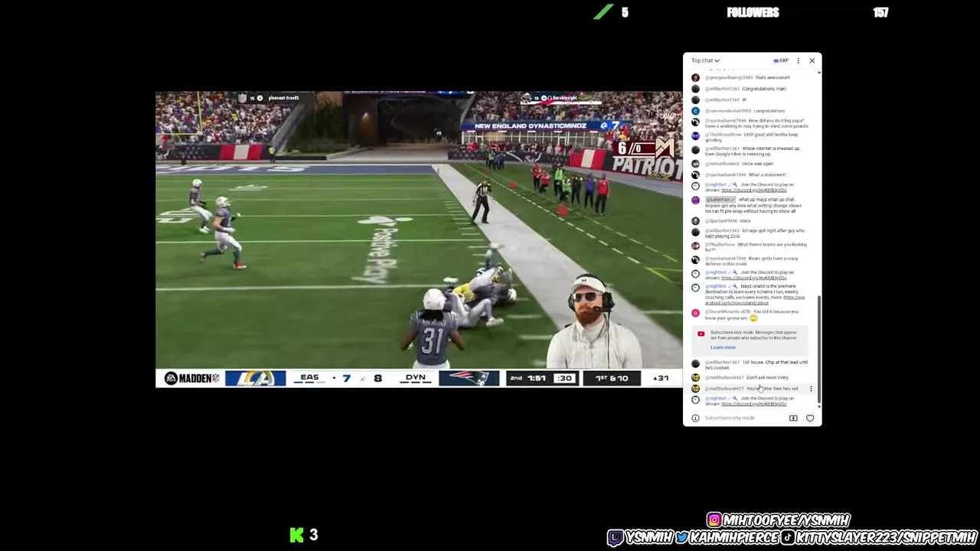Click the chat scroll down arrow
980x551 pixels.
pos(819,406)
